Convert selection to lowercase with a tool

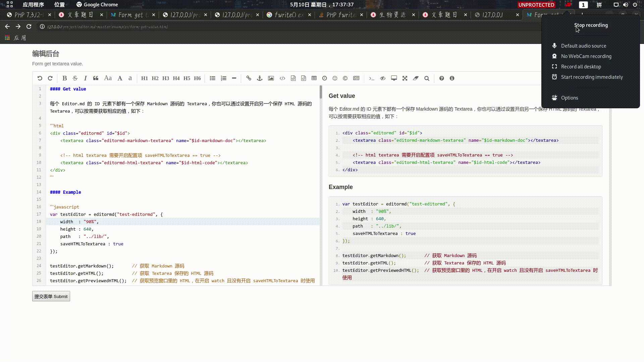pyautogui.click(x=130, y=78)
